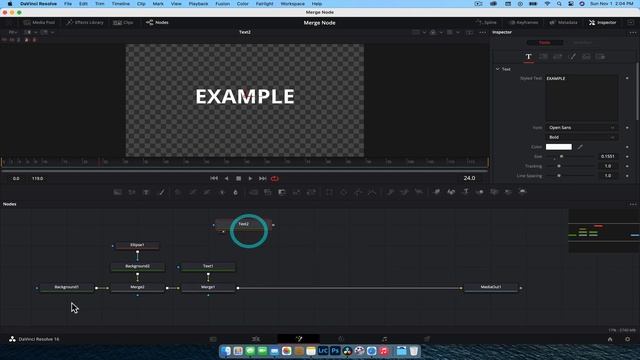The height and width of the screenshot is (360, 640).
Task: Open the Fusion menu
Action: pyautogui.click(x=222, y=4)
